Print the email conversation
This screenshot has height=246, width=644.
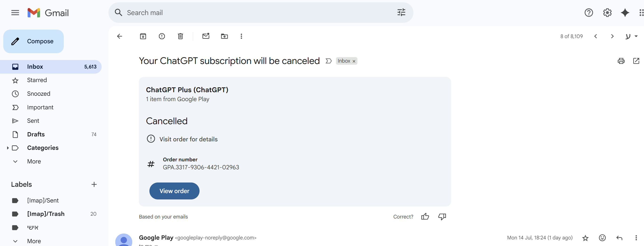pos(621,61)
